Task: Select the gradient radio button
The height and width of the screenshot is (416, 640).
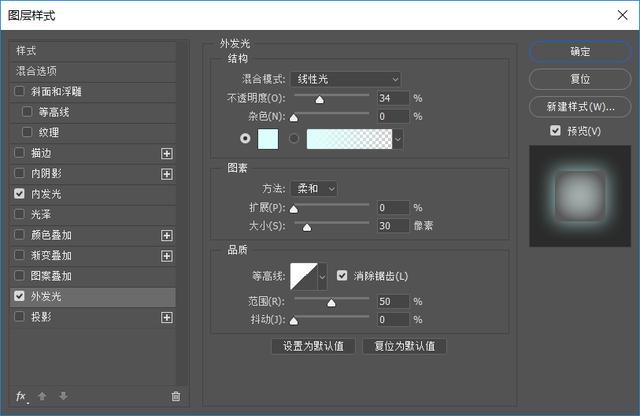Action: 294,139
